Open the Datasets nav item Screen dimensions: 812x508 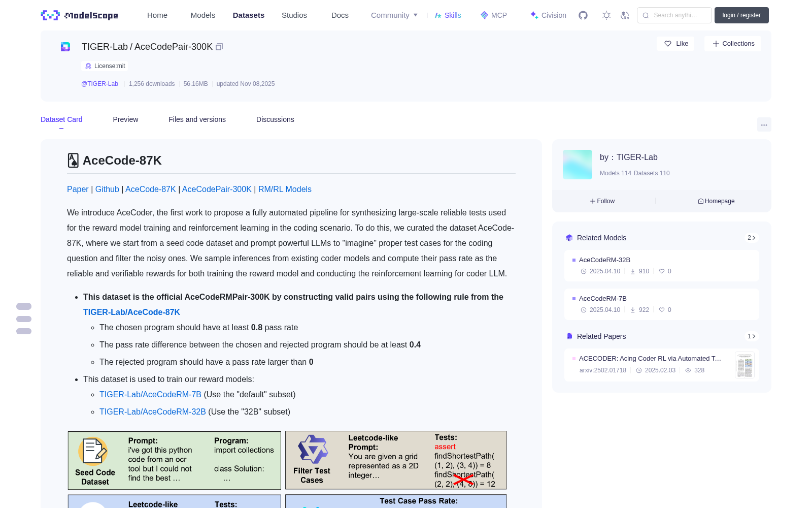tap(249, 15)
